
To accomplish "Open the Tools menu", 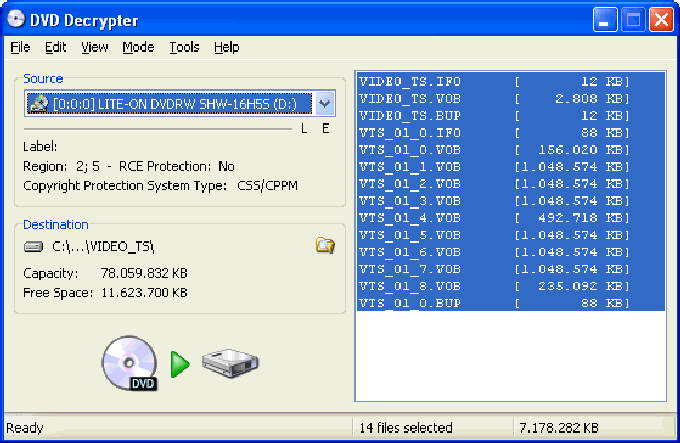I will click(x=184, y=47).
